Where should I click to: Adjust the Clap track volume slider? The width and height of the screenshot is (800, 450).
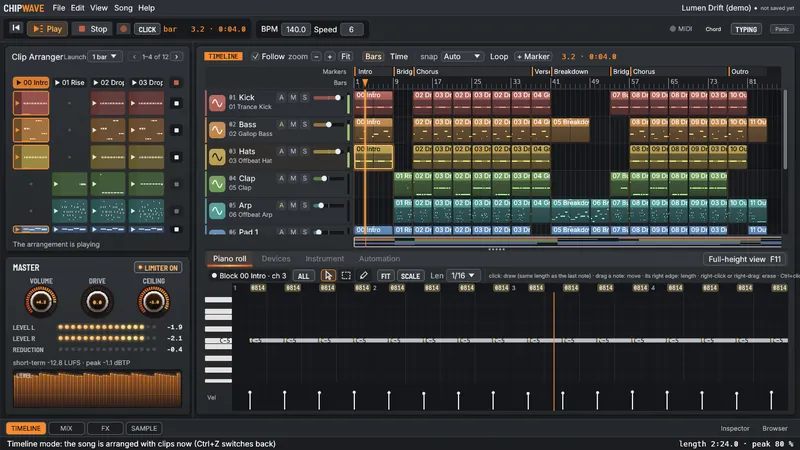pos(328,179)
